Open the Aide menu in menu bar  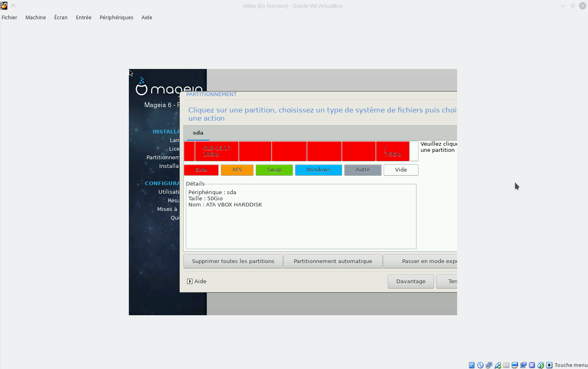coord(147,17)
